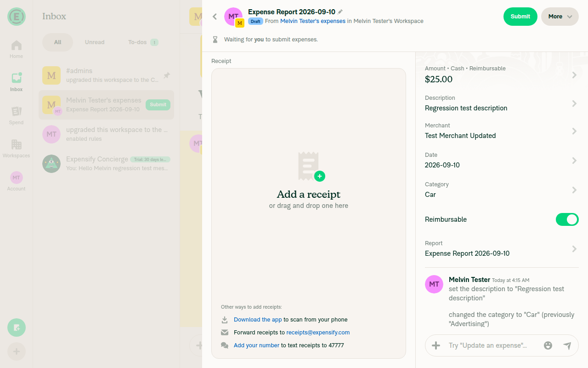
Task: Open the #admins chat row
Action: point(106,75)
